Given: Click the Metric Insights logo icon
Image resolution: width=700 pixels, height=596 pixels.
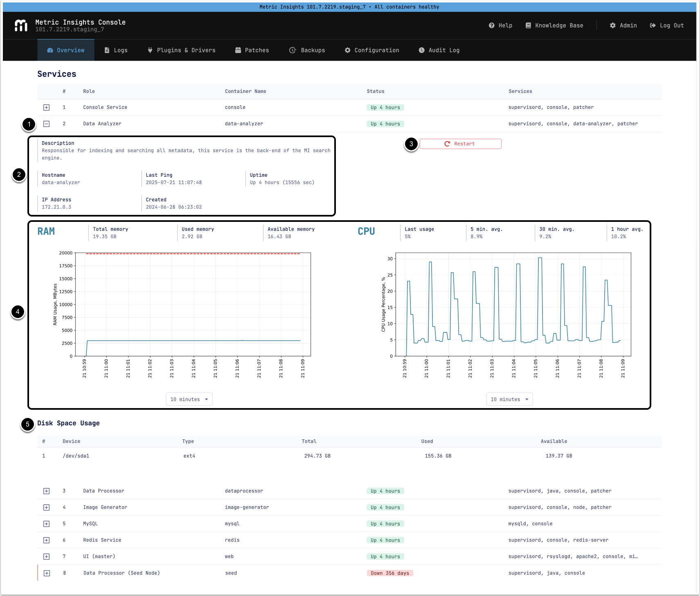Looking at the screenshot, I should [21, 25].
